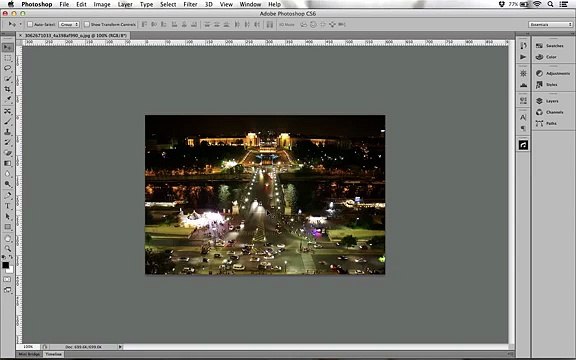Select the Rectangular Marquee tool
This screenshot has height=360, width=576.
point(7,58)
